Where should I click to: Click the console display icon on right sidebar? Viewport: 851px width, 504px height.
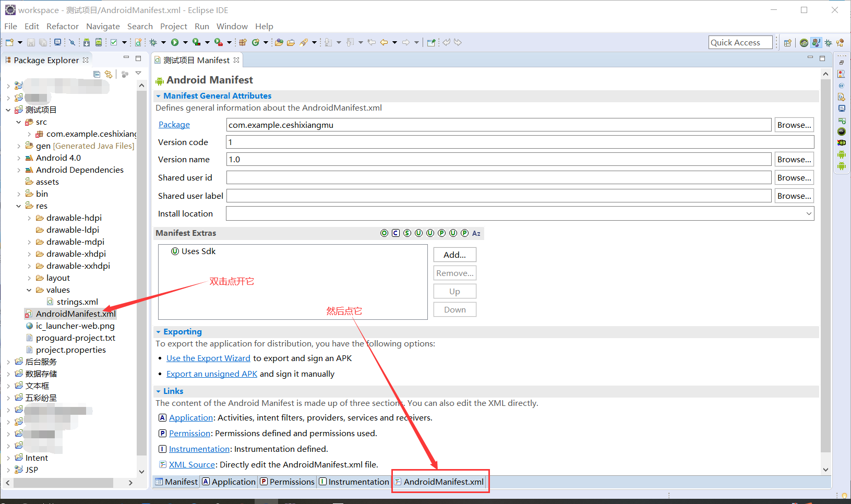pyautogui.click(x=842, y=109)
